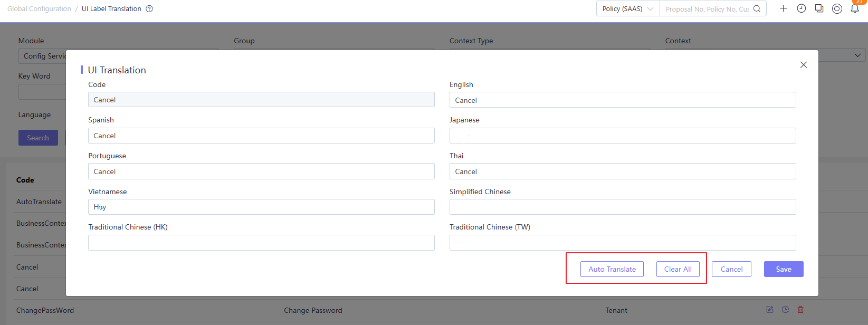Click the Vietnamese field containing Hủy

(261, 207)
